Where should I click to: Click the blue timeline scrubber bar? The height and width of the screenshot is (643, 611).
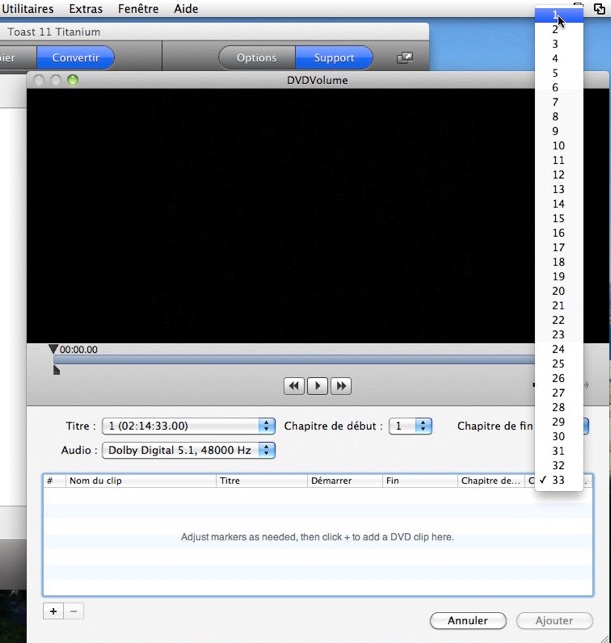(x=294, y=360)
